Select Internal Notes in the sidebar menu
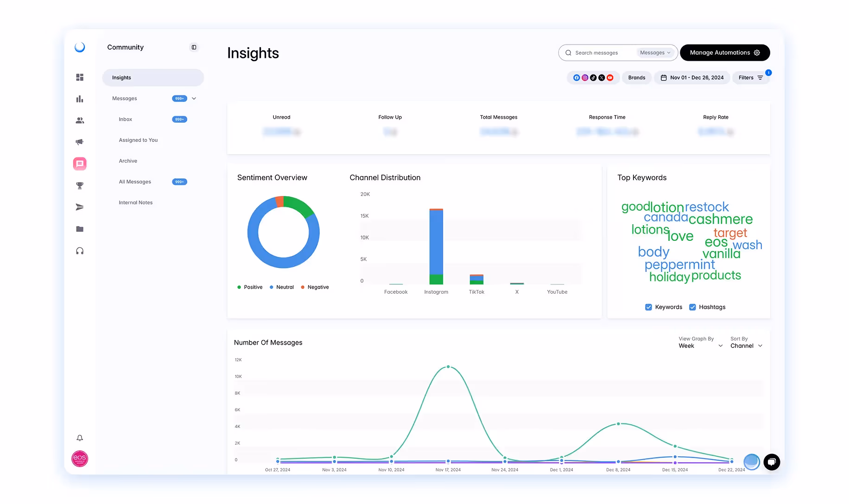 pyautogui.click(x=135, y=202)
